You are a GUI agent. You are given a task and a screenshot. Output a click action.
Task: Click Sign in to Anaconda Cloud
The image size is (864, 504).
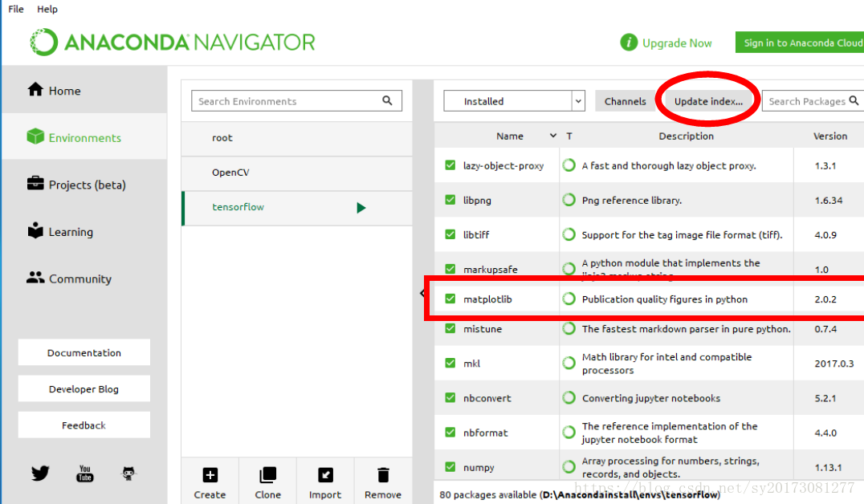click(x=800, y=43)
